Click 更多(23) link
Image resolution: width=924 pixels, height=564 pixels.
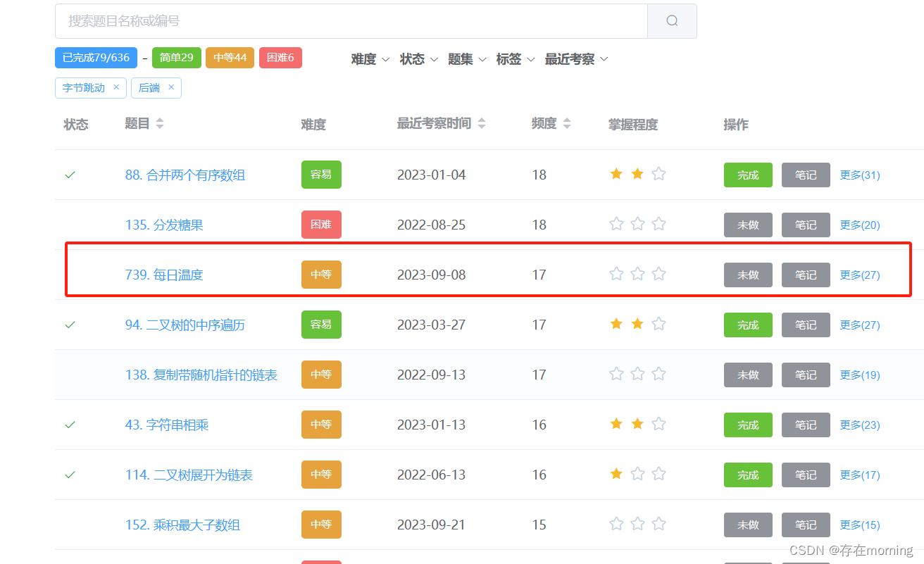point(860,425)
